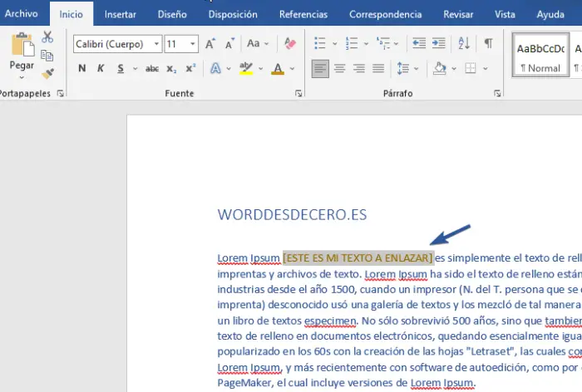Decrease paragraph indent
Image resolution: width=582 pixels, height=392 pixels.
tap(419, 43)
